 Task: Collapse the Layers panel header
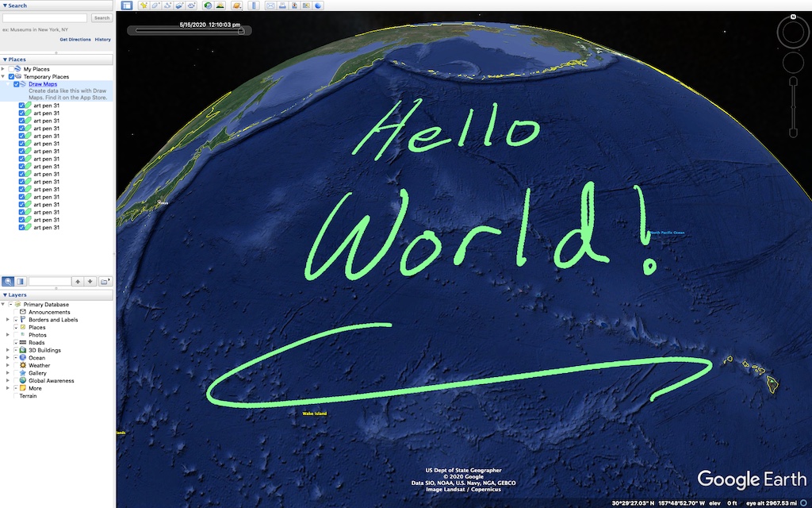coord(56,294)
